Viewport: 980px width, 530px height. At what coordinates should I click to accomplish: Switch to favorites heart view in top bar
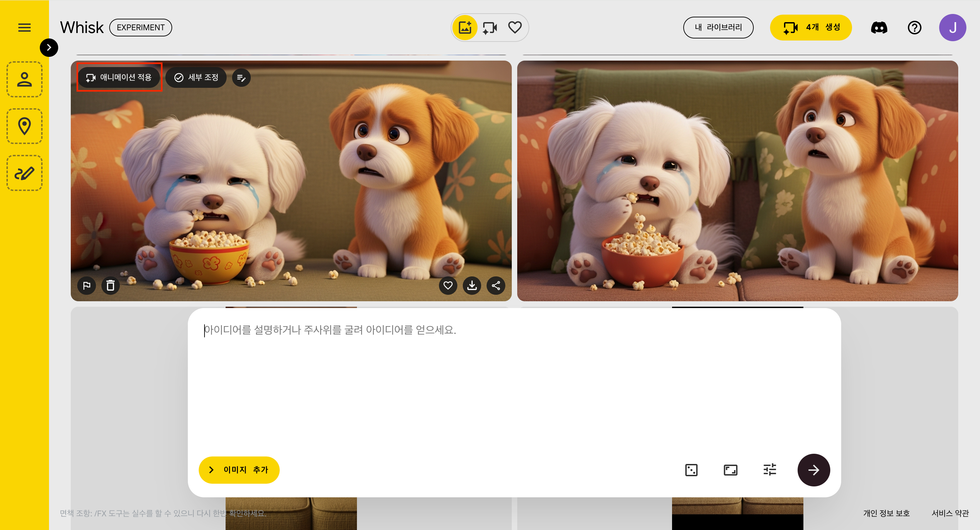(515, 27)
